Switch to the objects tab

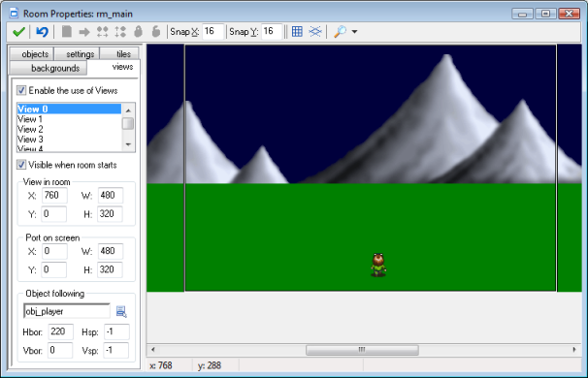coord(31,53)
